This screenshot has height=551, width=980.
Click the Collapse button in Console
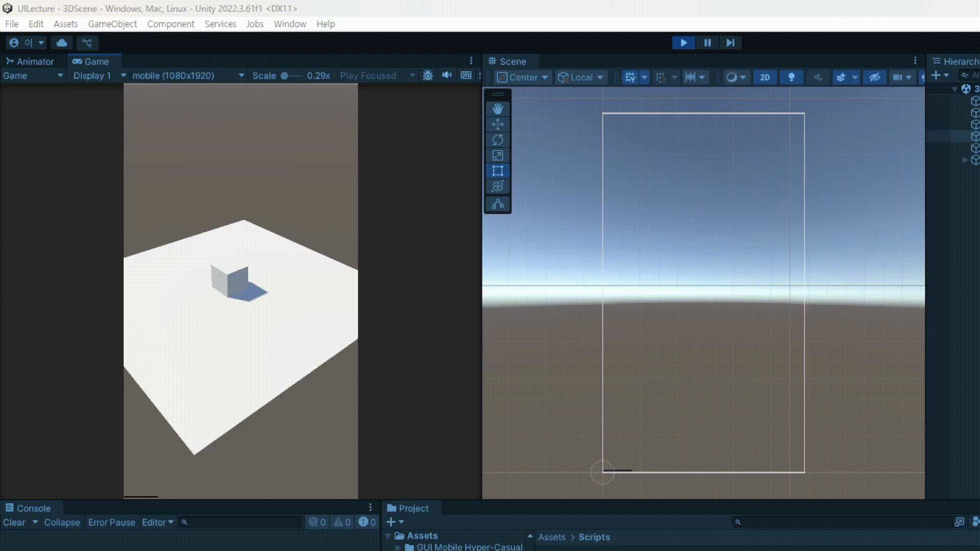coord(62,522)
